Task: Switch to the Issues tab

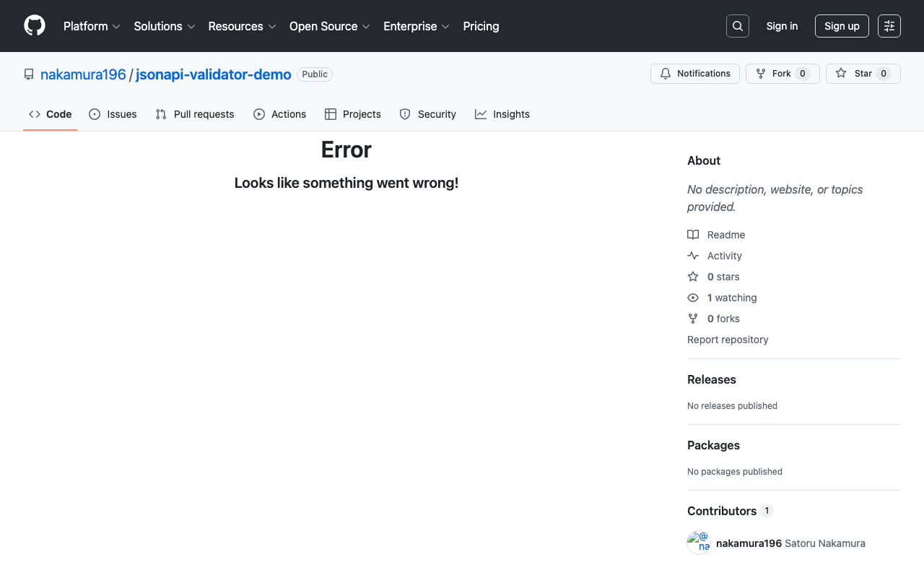Action: 113,114
